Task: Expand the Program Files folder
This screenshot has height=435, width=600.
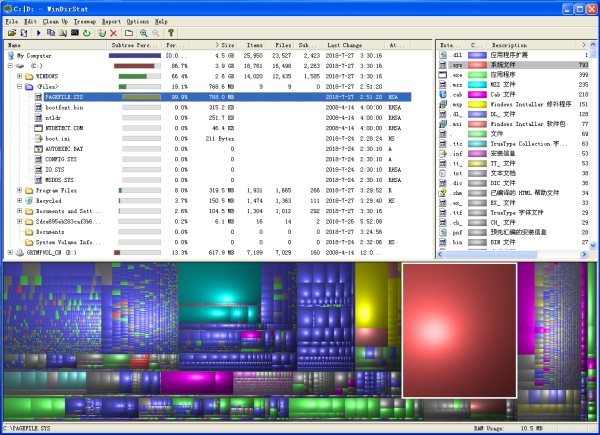Action: tap(22, 189)
